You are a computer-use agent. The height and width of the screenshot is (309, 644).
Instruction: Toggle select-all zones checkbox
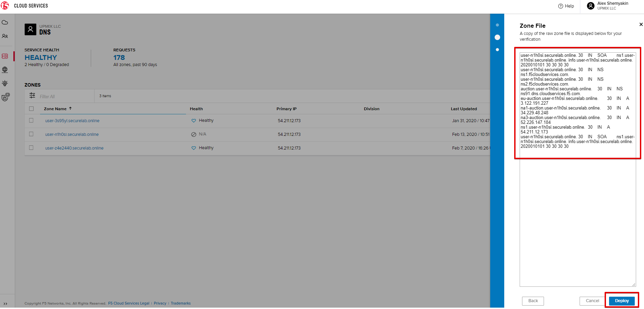pyautogui.click(x=32, y=109)
